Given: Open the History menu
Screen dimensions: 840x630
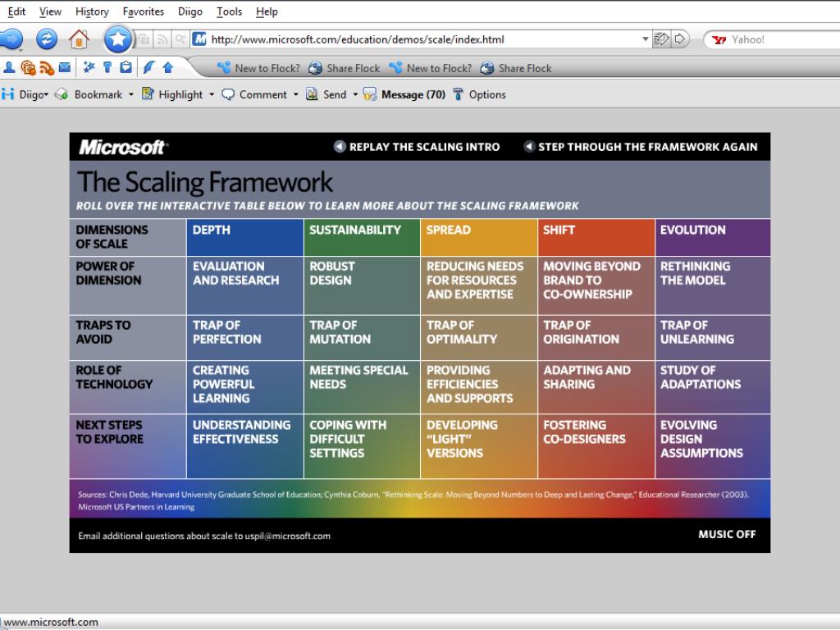Looking at the screenshot, I should pos(92,11).
